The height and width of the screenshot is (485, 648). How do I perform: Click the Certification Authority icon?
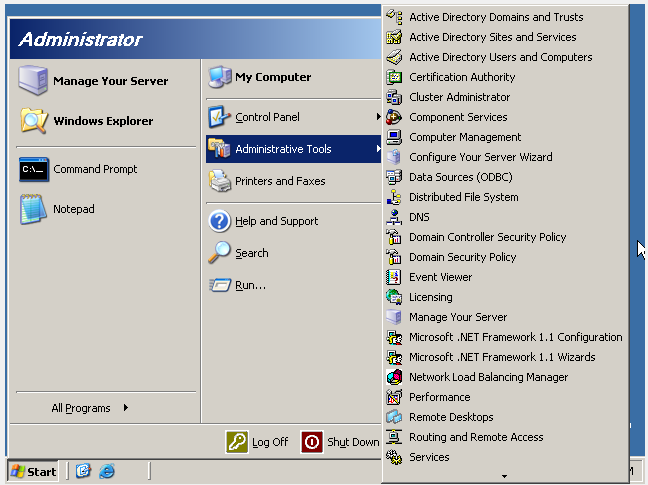pyautogui.click(x=394, y=77)
